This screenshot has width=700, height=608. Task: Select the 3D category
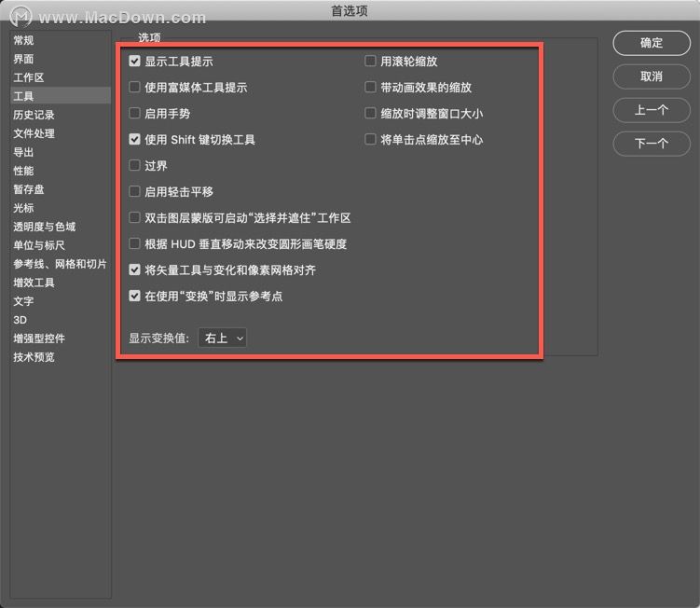tap(61, 320)
